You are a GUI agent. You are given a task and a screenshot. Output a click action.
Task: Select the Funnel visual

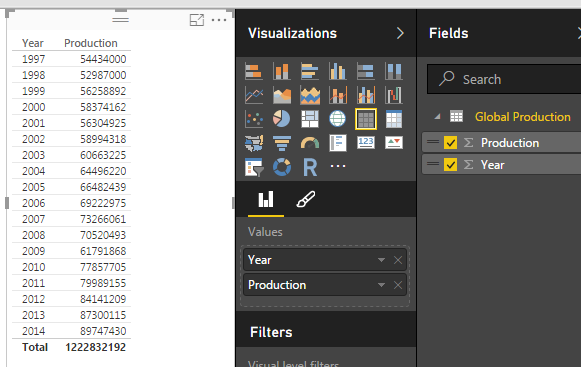coord(282,143)
